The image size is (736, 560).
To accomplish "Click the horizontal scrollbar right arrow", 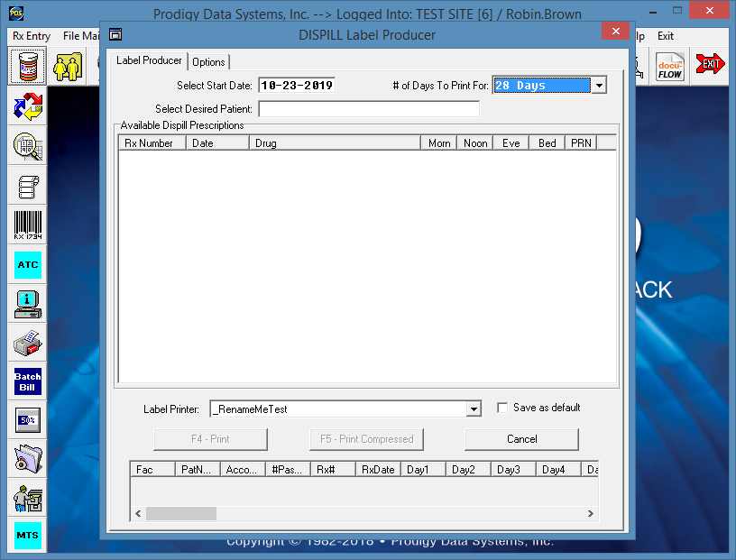I will tap(591, 513).
